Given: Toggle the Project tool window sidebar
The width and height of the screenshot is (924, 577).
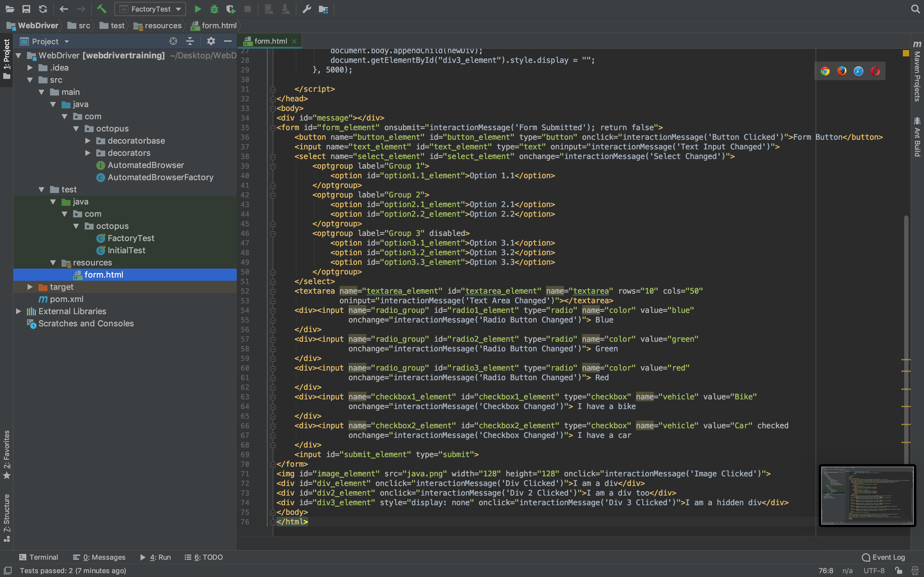Looking at the screenshot, I should click(6, 59).
